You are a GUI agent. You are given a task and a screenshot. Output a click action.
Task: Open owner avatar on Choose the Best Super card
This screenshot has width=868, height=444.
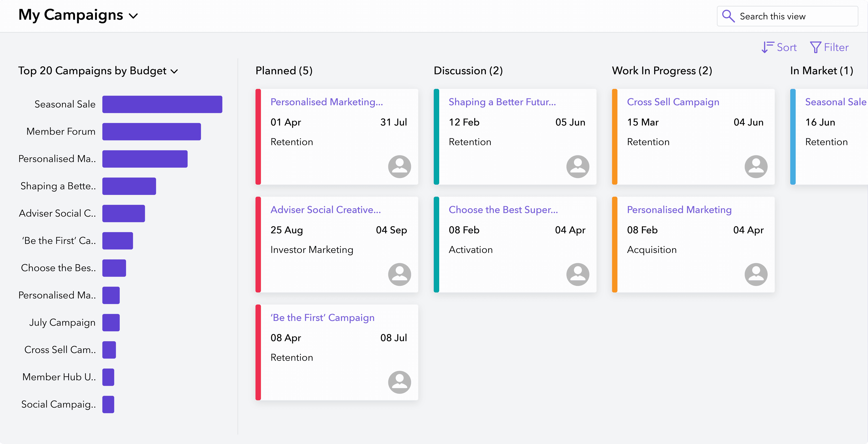point(578,274)
